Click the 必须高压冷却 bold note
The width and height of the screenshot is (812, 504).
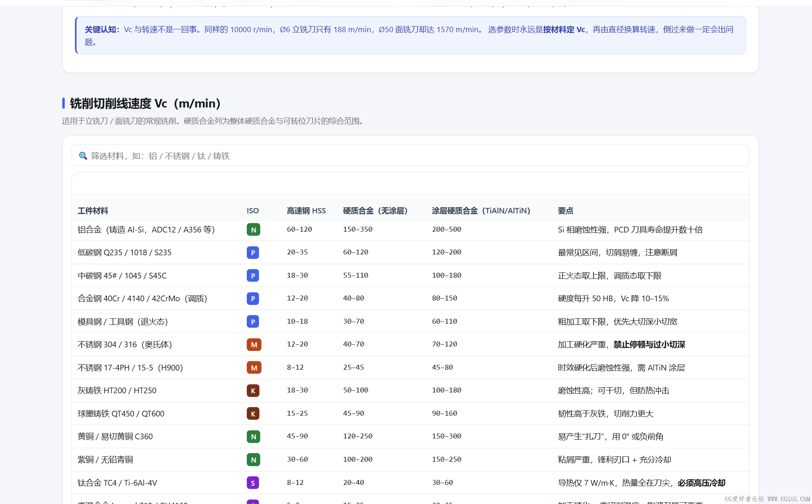click(702, 483)
